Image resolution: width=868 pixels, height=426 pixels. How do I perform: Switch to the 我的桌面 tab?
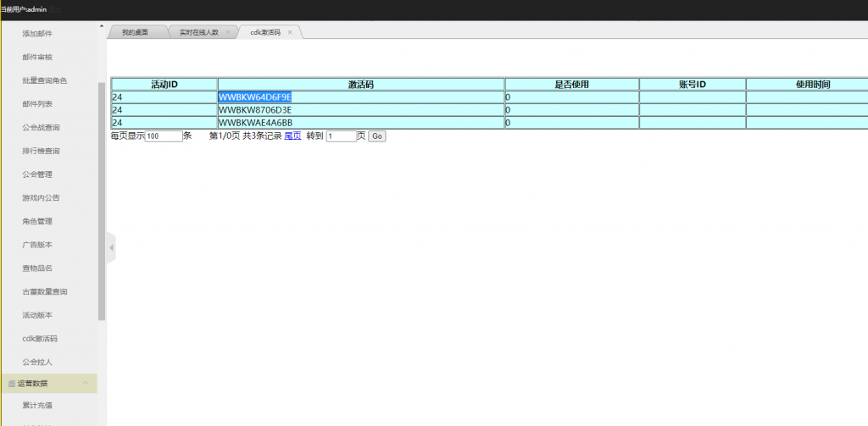coord(134,32)
